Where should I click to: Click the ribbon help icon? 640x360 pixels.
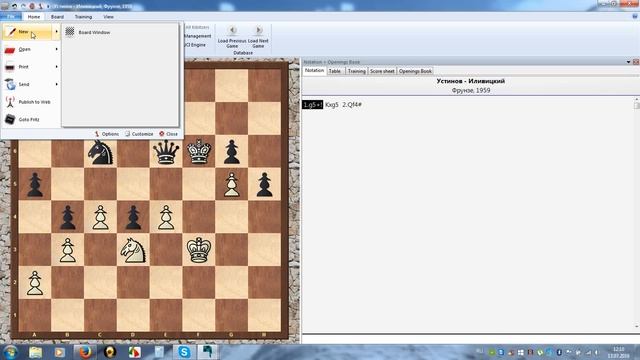pyautogui.click(x=635, y=16)
